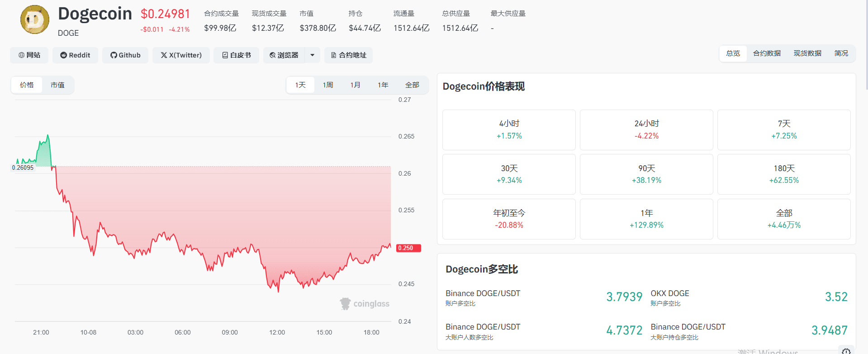Click the contract address file icon
The height and width of the screenshot is (354, 868).
[x=334, y=55]
